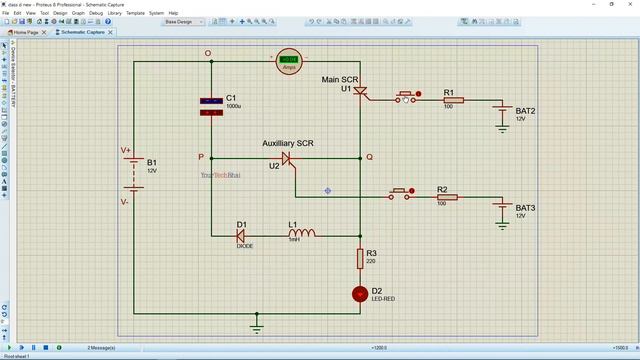Click the Rotate Clockwise icon
This screenshot has height=360, width=640.
[x=4, y=307]
